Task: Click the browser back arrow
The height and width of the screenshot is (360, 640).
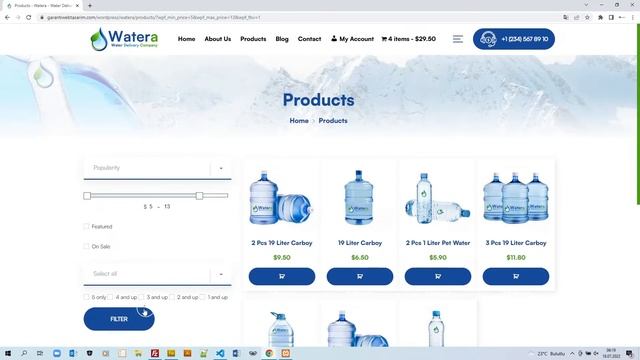Action: 7,18
